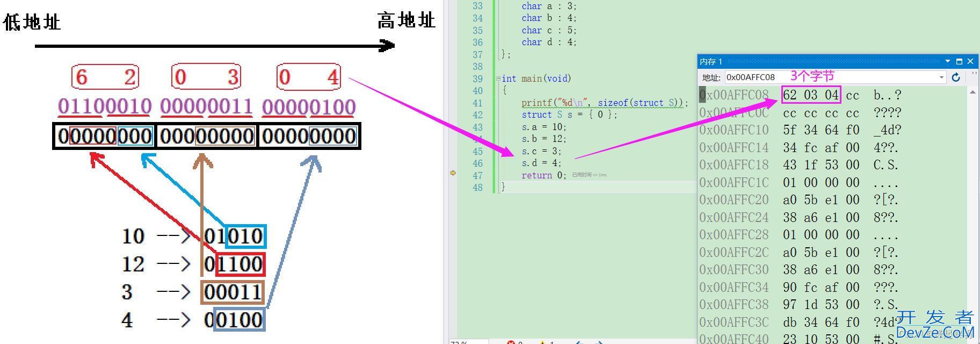Place cursor on line 36 'char d : 4;'

549,42
